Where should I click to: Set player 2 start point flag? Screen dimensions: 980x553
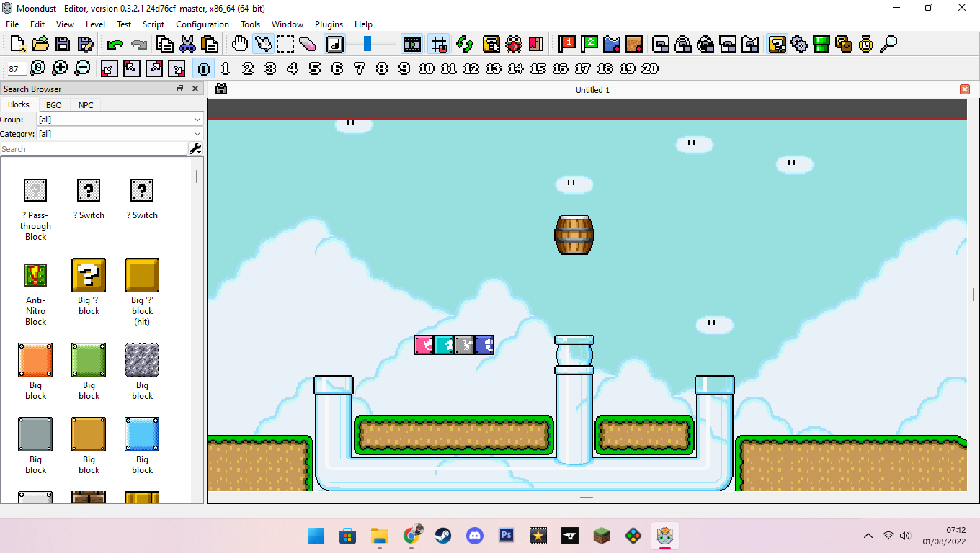pos(589,45)
